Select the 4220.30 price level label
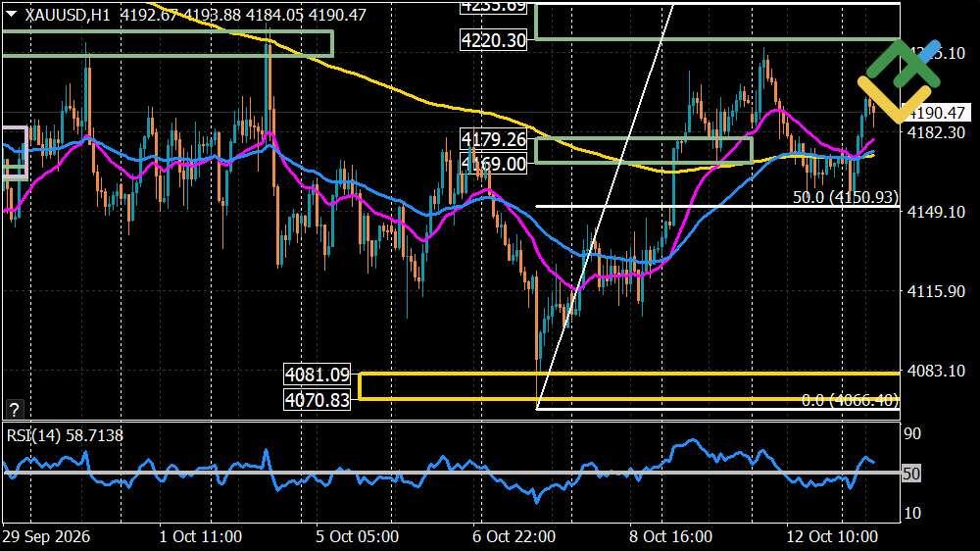 pyautogui.click(x=494, y=40)
